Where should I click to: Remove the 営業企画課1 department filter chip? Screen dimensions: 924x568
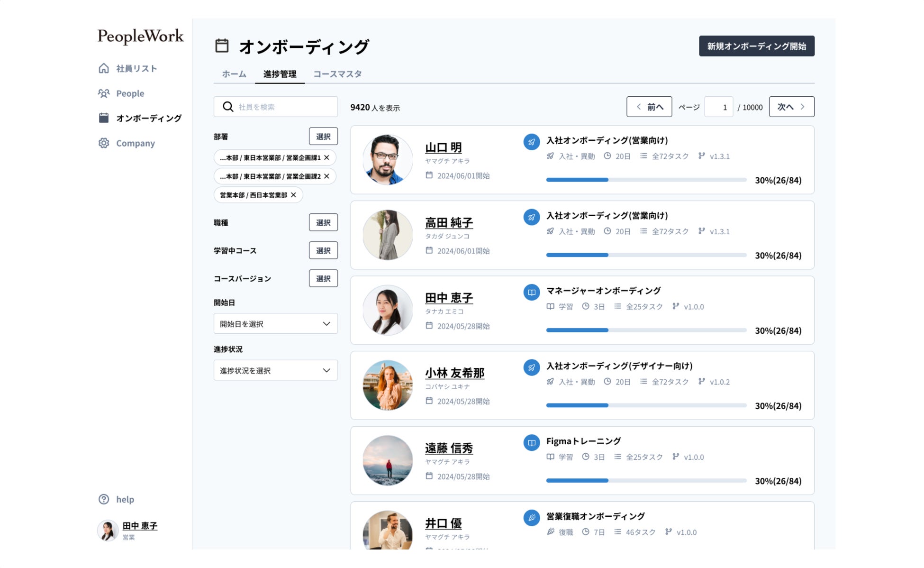pyautogui.click(x=326, y=157)
